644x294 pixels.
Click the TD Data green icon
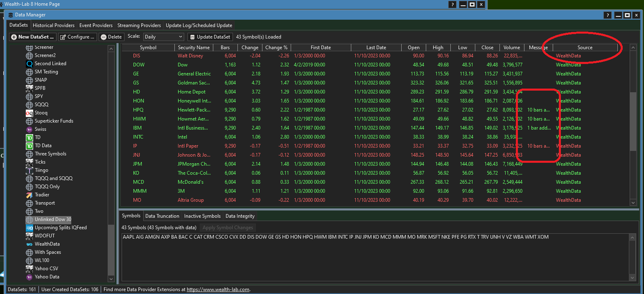click(29, 146)
